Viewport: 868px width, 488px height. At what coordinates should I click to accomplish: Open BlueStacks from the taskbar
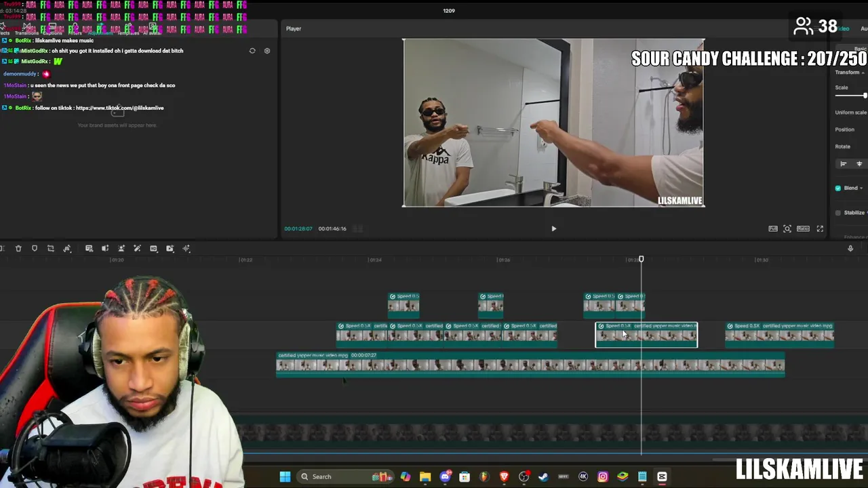(x=623, y=477)
